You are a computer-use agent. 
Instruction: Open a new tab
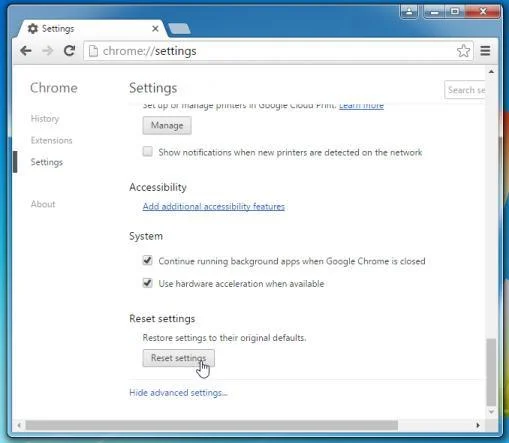click(179, 29)
